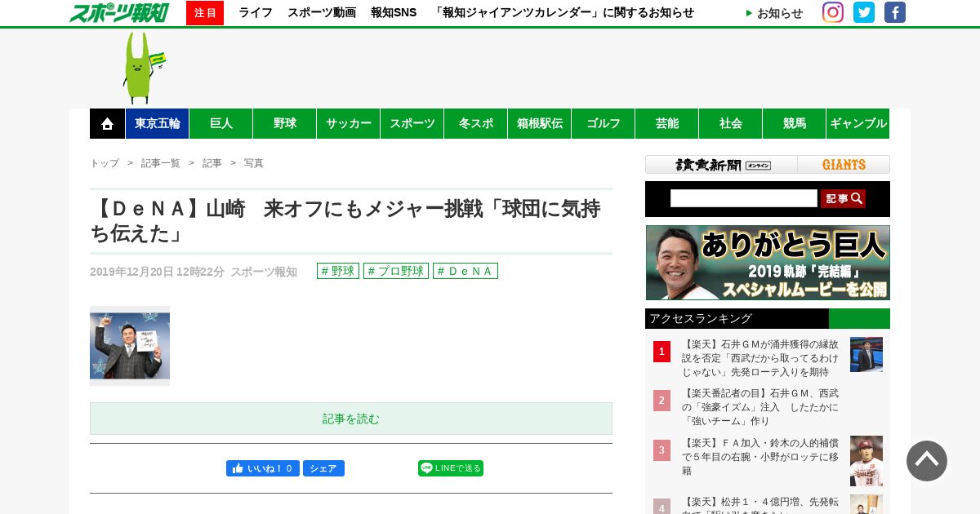Open GIANTS banner link
The height and width of the screenshot is (514, 980).
tap(844, 165)
